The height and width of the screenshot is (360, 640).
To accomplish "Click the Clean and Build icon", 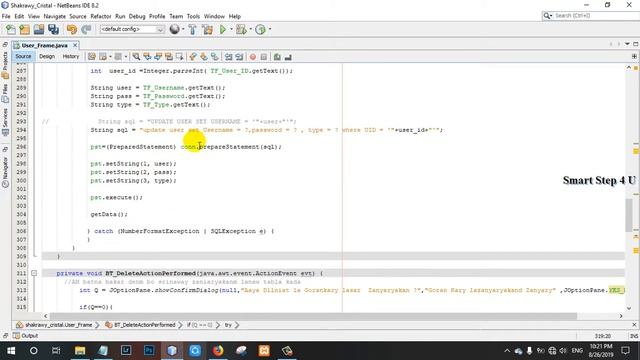I will click(207, 29).
